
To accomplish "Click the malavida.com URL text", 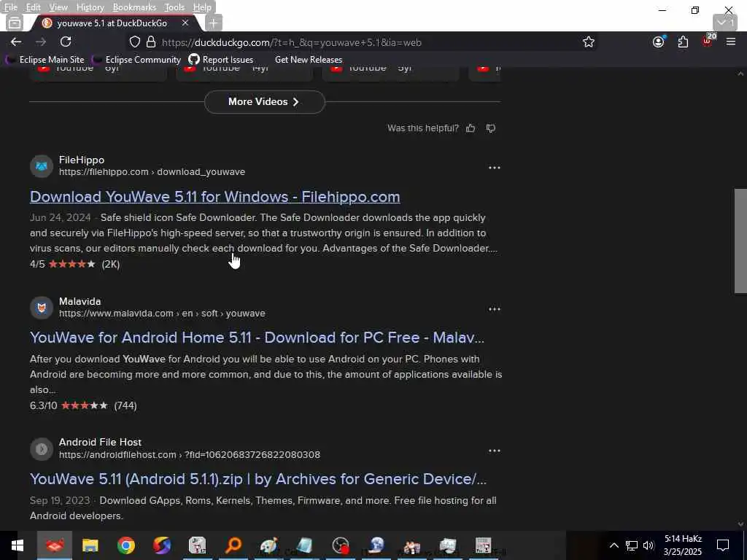I will pyautogui.click(x=162, y=314).
